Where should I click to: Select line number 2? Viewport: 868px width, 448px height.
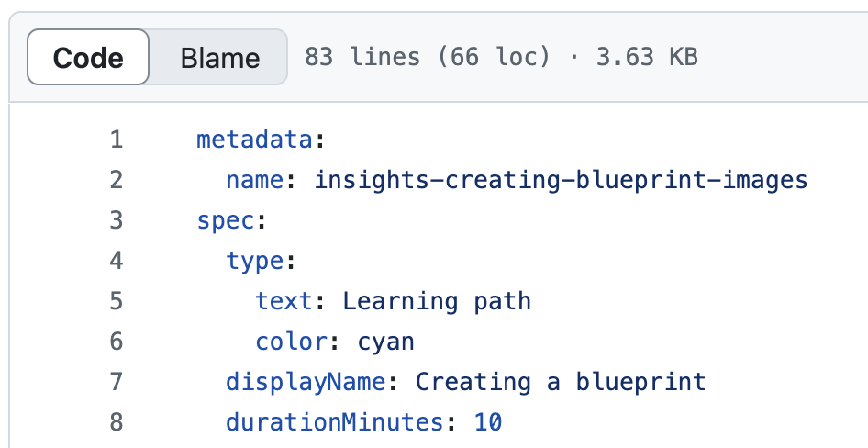coord(116,181)
